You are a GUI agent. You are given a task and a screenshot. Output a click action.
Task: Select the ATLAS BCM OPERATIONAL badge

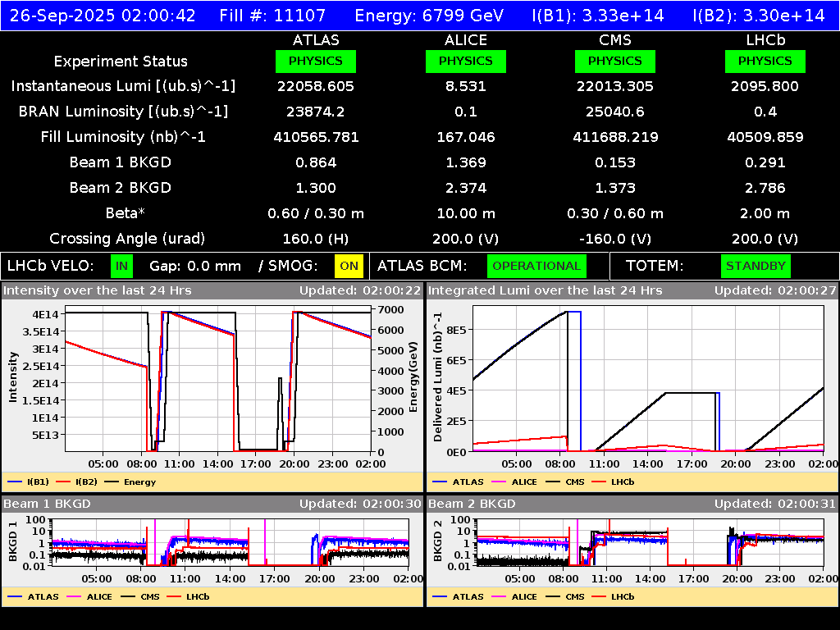(x=536, y=266)
